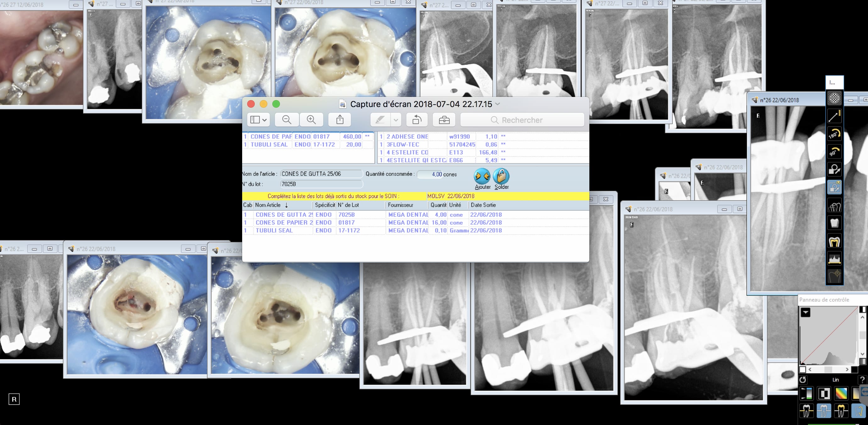Viewport: 868px width, 425px height.
Task: Click the Solder padlock icon
Action: [501, 176]
